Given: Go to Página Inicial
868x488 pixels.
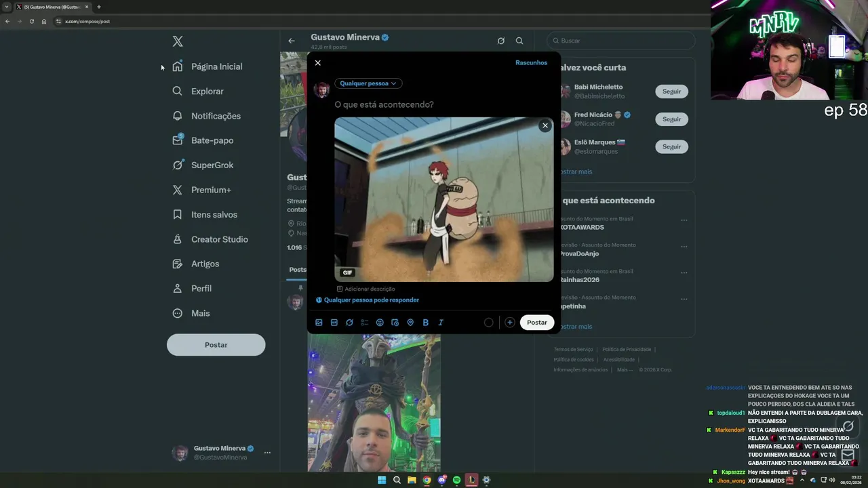Looking at the screenshot, I should (x=208, y=66).
